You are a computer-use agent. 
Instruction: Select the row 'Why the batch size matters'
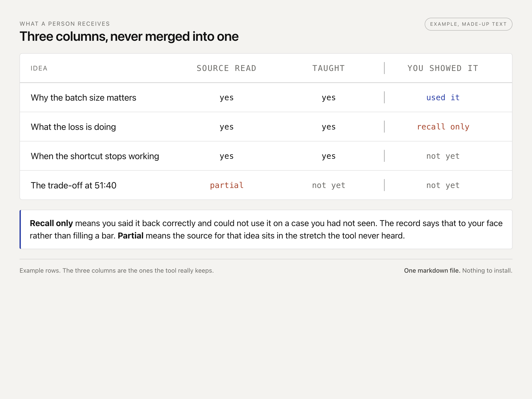[x=266, y=97]
